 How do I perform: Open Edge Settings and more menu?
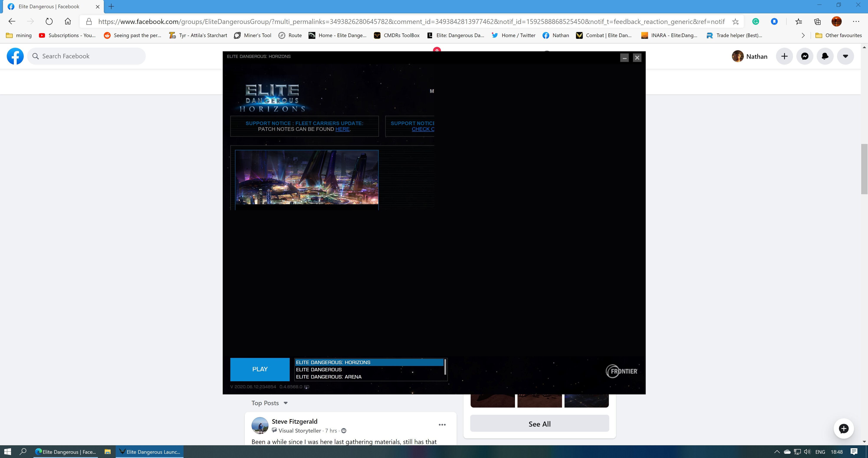[x=856, y=21]
